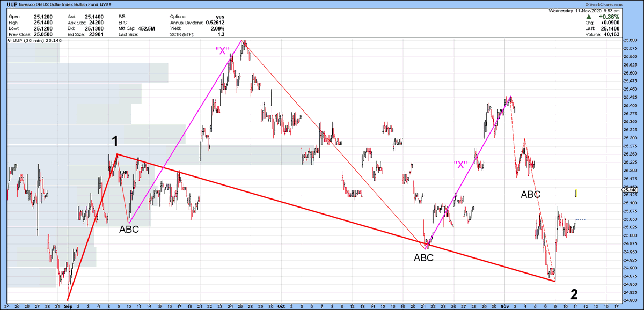The image size is (644, 310).
Task: Click the P/E label
Action: (122, 17)
